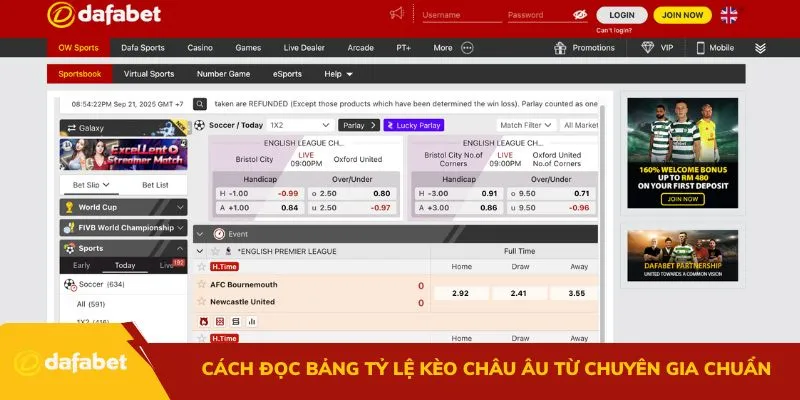Expand the Match Filter dropdown

[x=526, y=125]
